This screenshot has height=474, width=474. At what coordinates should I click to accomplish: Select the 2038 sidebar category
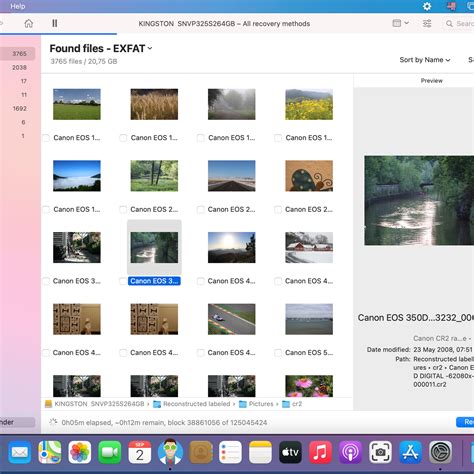19,67
